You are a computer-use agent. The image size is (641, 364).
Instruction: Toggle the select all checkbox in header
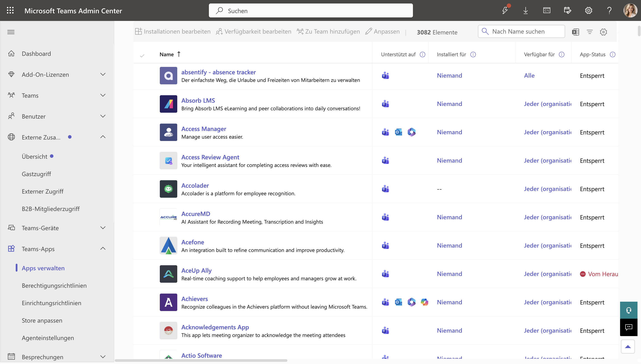click(x=142, y=56)
